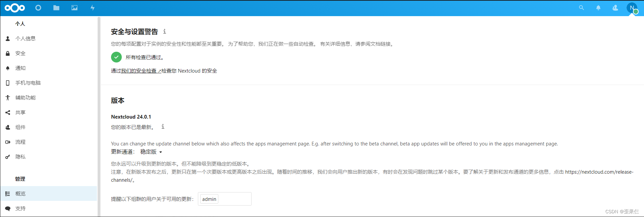Open 隐私 settings
Image resolution: width=644 pixels, height=217 pixels.
tap(49, 157)
